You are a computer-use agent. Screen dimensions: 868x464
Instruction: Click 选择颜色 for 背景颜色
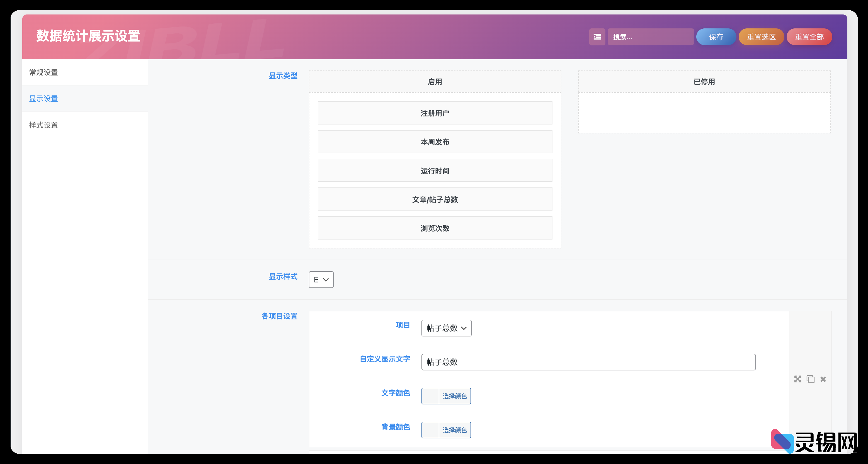[x=455, y=430]
